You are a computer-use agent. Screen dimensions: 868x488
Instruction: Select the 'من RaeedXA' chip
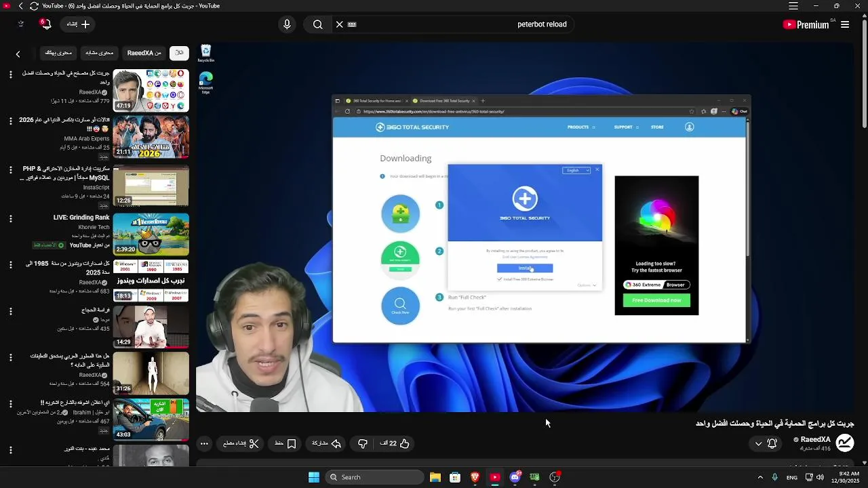tap(144, 53)
